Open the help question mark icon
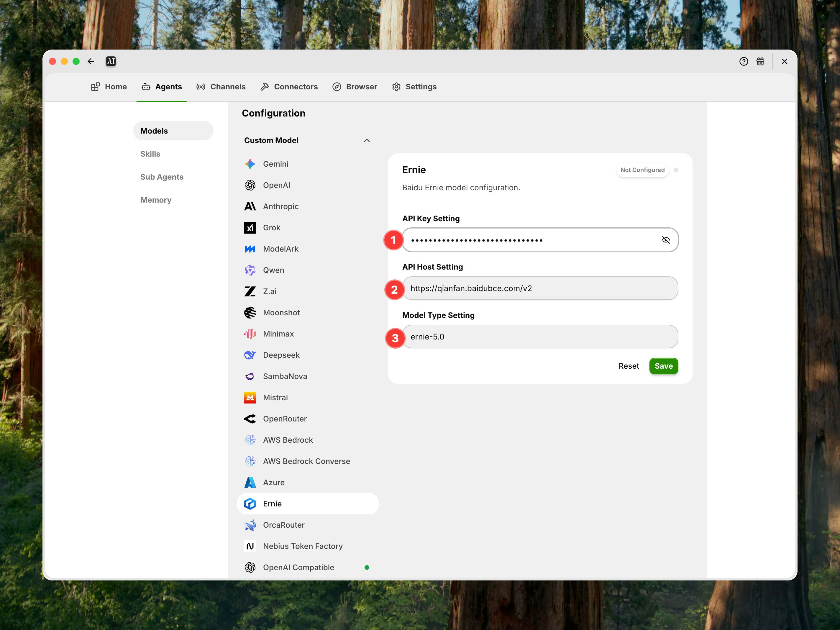 click(x=744, y=62)
